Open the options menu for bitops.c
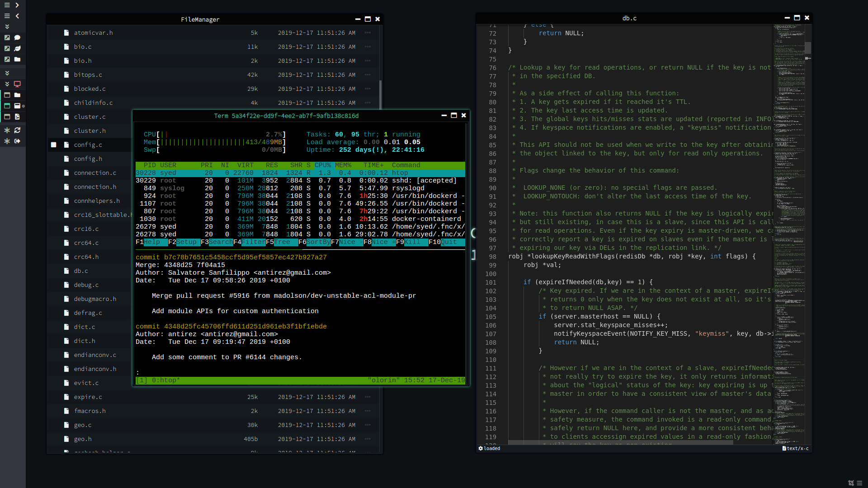Image resolution: width=868 pixels, height=488 pixels. tap(368, 75)
